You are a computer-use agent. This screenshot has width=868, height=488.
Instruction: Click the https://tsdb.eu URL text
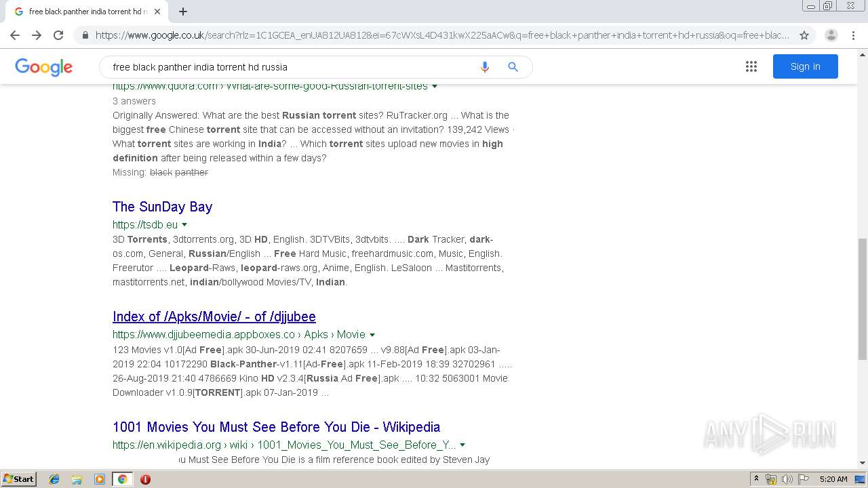145,224
